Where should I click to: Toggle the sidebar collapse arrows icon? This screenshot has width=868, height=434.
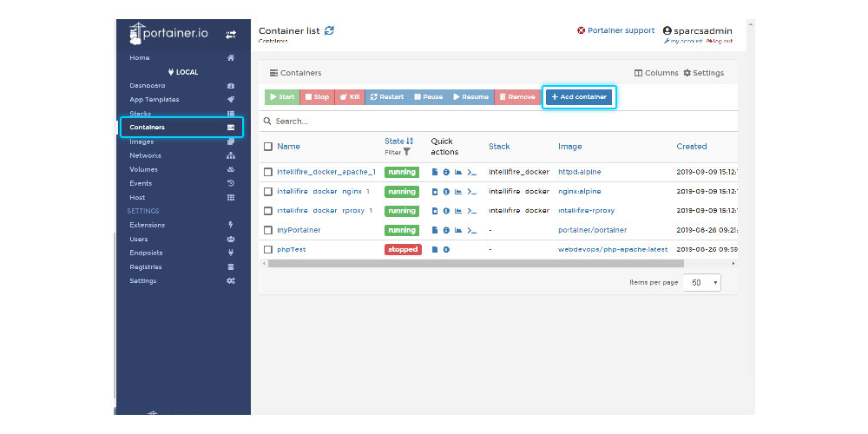231,35
